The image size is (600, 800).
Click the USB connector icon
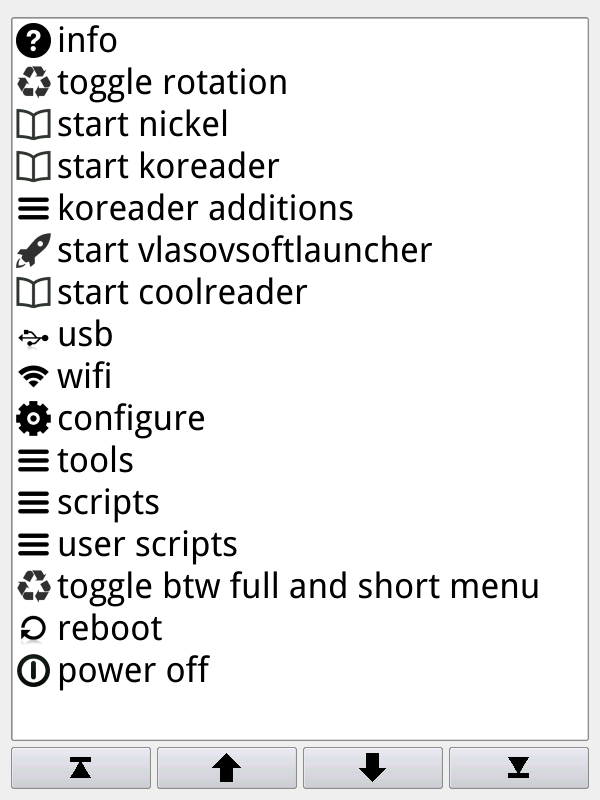pyautogui.click(x=34, y=335)
